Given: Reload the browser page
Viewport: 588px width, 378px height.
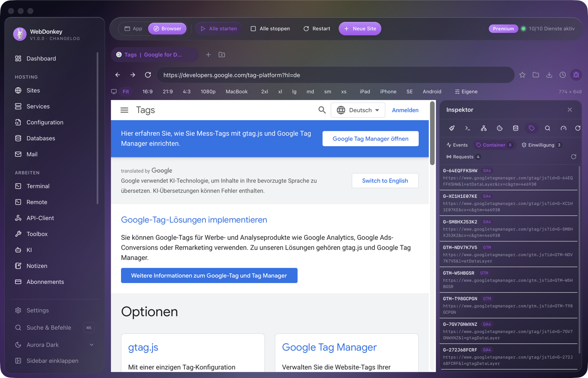Looking at the screenshot, I should (x=148, y=75).
